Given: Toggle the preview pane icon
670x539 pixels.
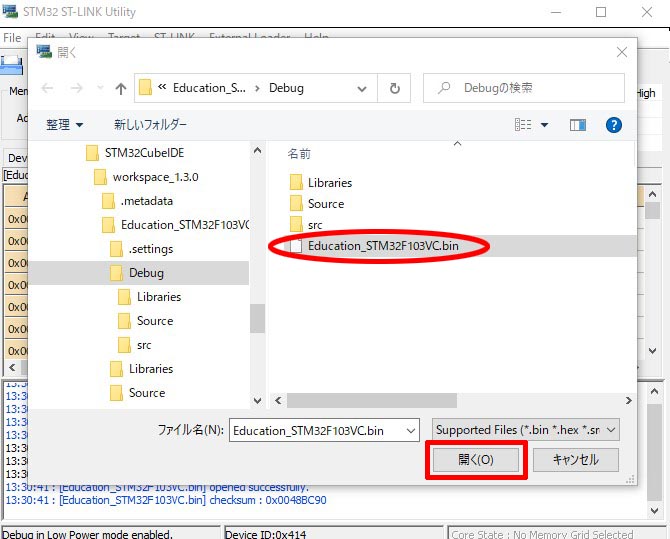Looking at the screenshot, I should [x=577, y=125].
